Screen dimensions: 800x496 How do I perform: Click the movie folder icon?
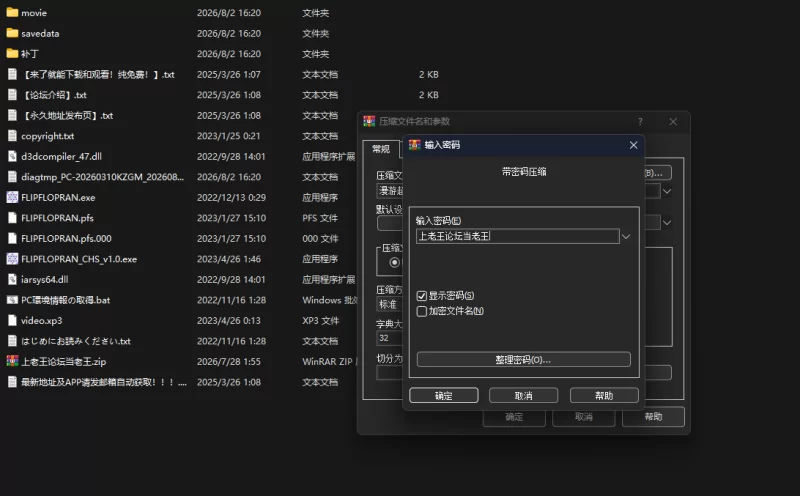pyautogui.click(x=12, y=12)
